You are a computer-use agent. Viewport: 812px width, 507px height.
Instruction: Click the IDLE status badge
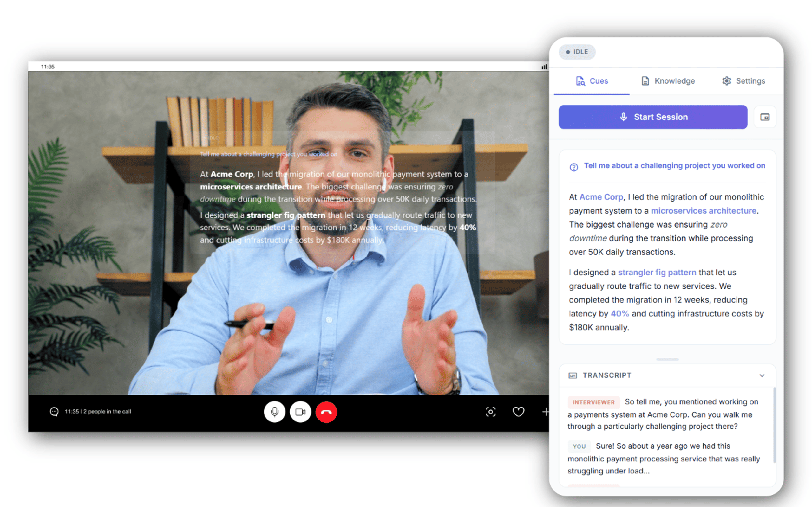tap(577, 52)
